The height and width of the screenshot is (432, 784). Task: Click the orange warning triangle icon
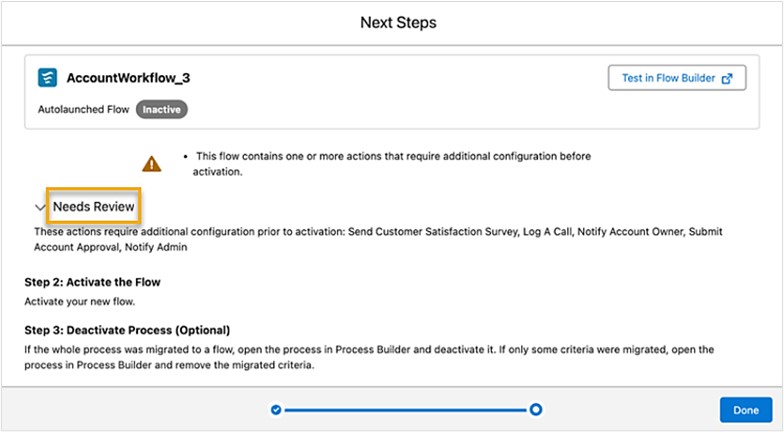click(151, 162)
